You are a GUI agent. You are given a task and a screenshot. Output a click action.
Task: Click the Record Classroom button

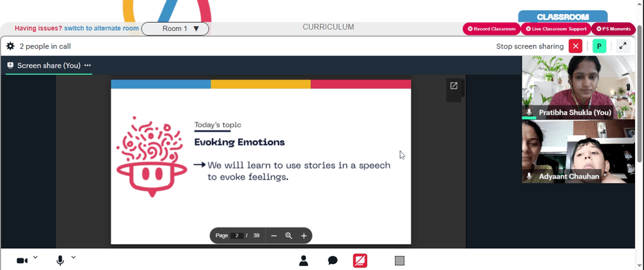pos(491,29)
